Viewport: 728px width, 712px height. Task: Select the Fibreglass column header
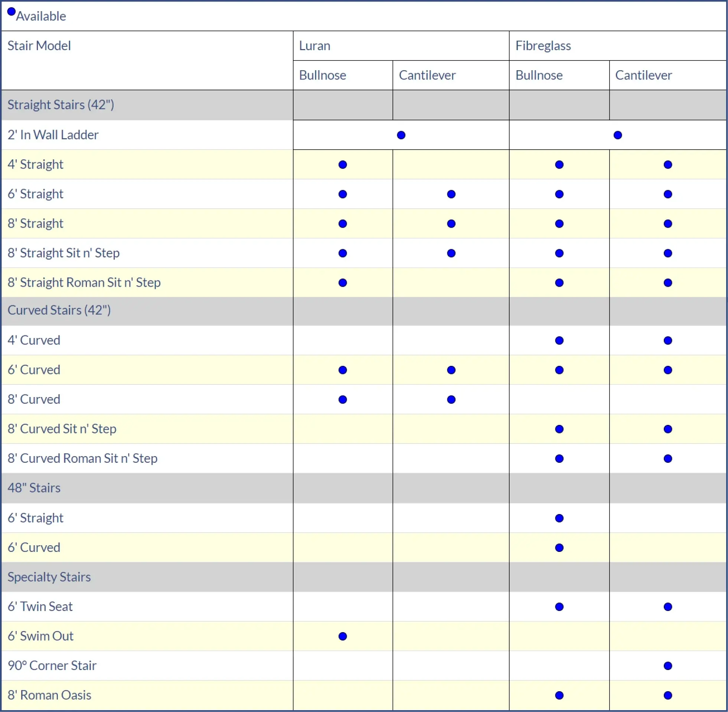543,46
